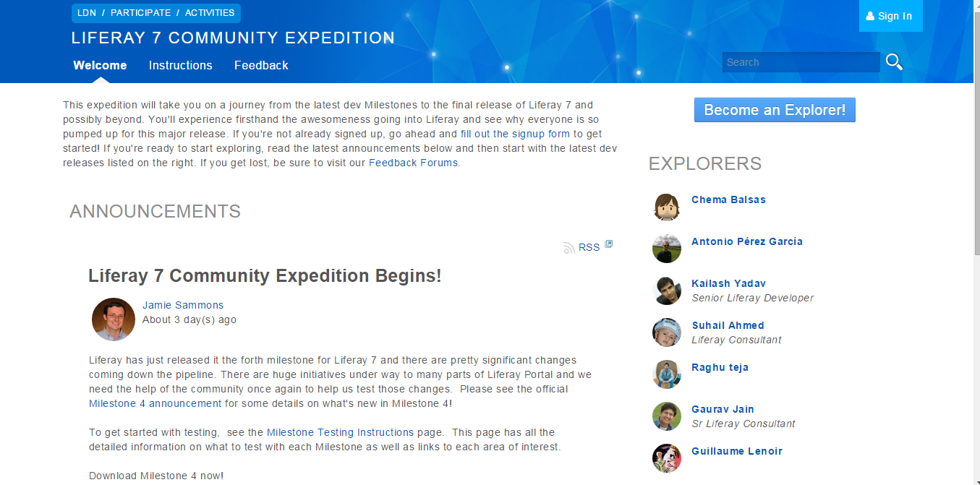The width and height of the screenshot is (980, 485).
Task: Go to ACTIVITIES breadcrumb
Action: click(210, 13)
